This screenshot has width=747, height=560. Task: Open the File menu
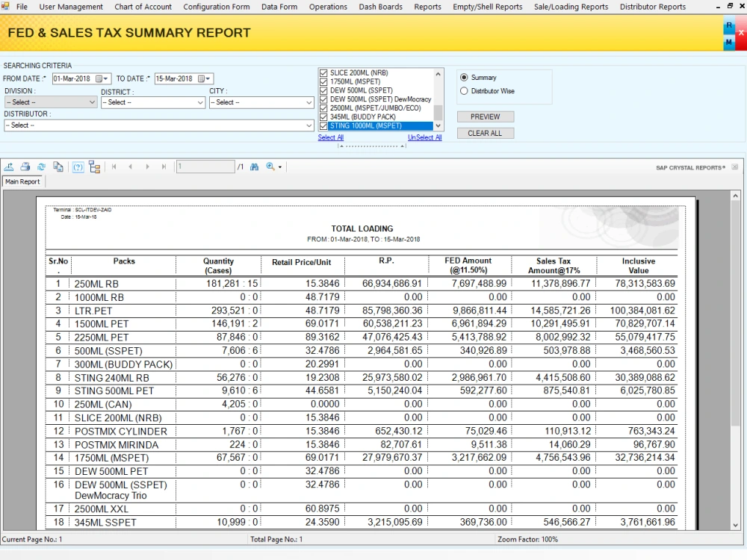pyautogui.click(x=22, y=7)
